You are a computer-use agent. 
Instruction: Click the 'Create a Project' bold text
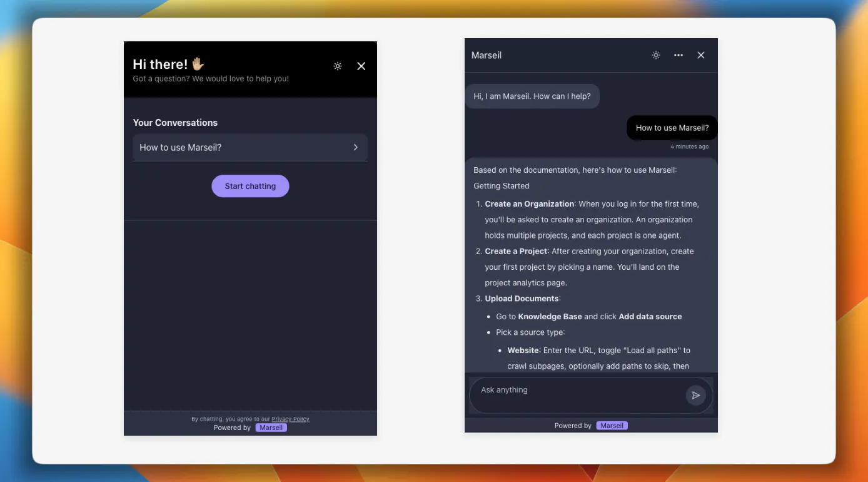point(517,251)
